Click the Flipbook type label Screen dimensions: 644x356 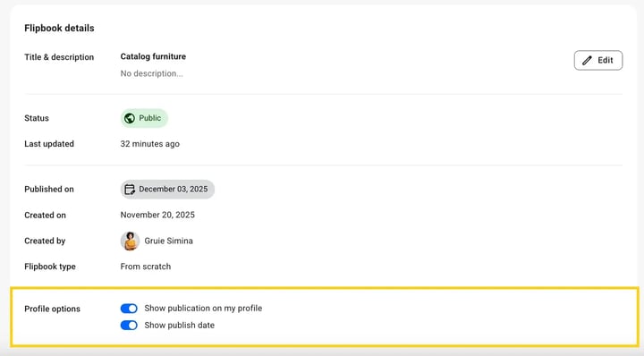[x=50, y=267]
